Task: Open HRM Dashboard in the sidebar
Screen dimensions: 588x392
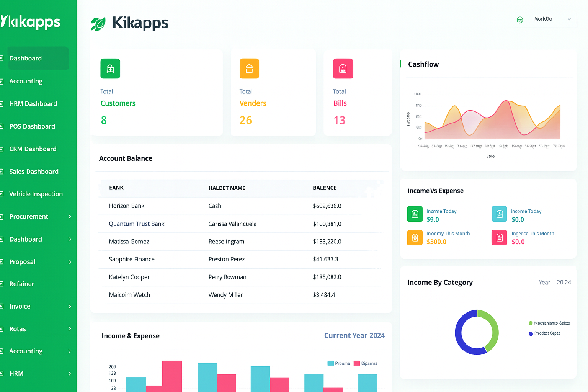Action: point(33,104)
